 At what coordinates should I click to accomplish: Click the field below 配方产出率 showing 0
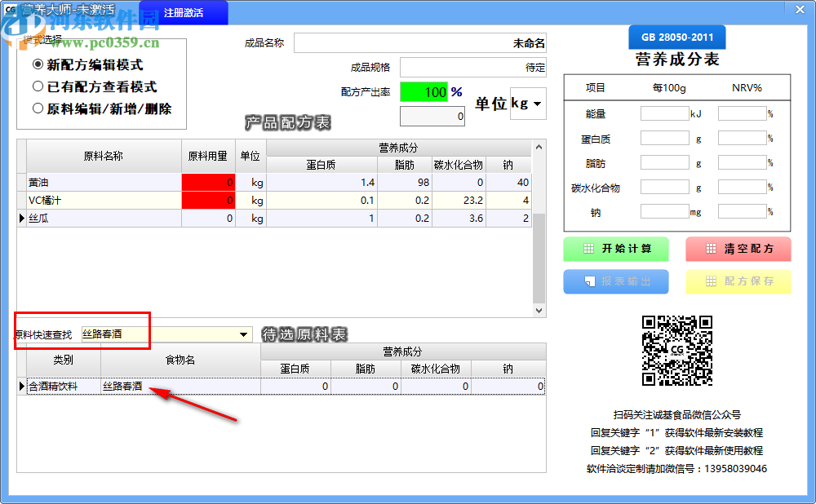click(432, 116)
